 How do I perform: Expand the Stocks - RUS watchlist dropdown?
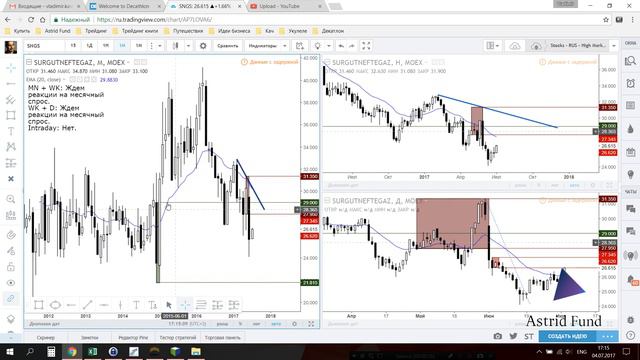coord(613,46)
